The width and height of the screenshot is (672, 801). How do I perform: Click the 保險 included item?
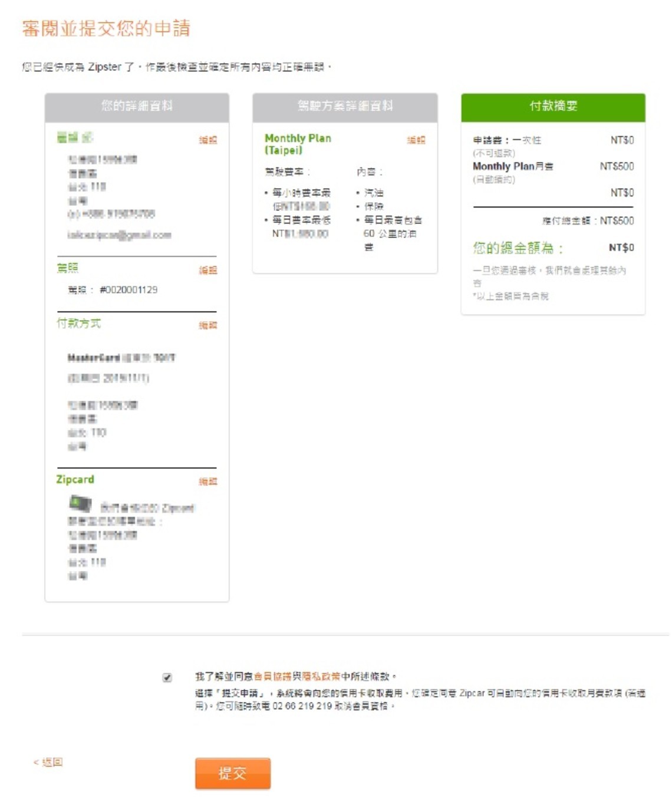pos(374,206)
